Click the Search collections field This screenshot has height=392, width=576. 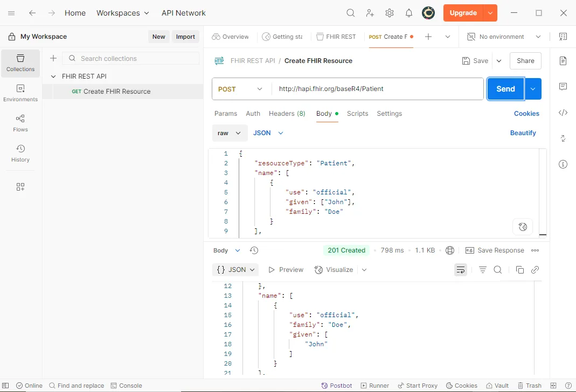click(131, 58)
